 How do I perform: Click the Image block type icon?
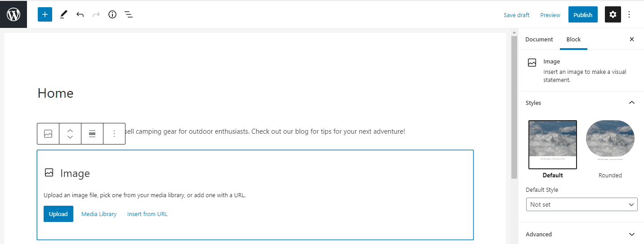tap(48, 134)
